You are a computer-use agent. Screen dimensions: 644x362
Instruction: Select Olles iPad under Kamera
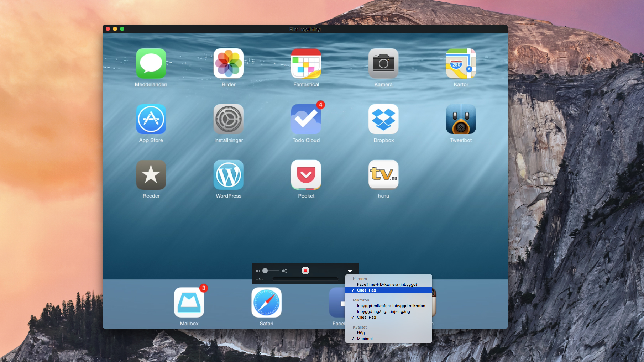(x=389, y=290)
